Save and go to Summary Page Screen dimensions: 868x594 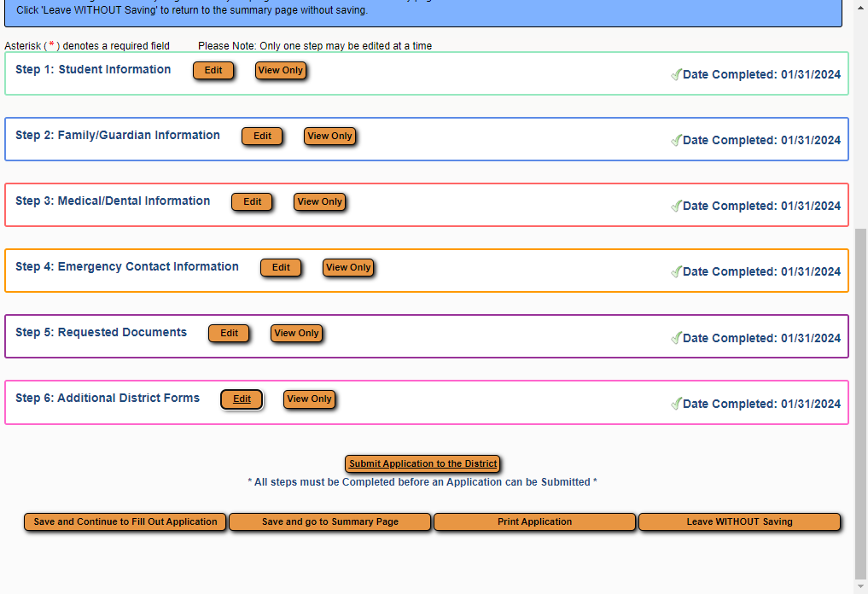[x=330, y=522]
